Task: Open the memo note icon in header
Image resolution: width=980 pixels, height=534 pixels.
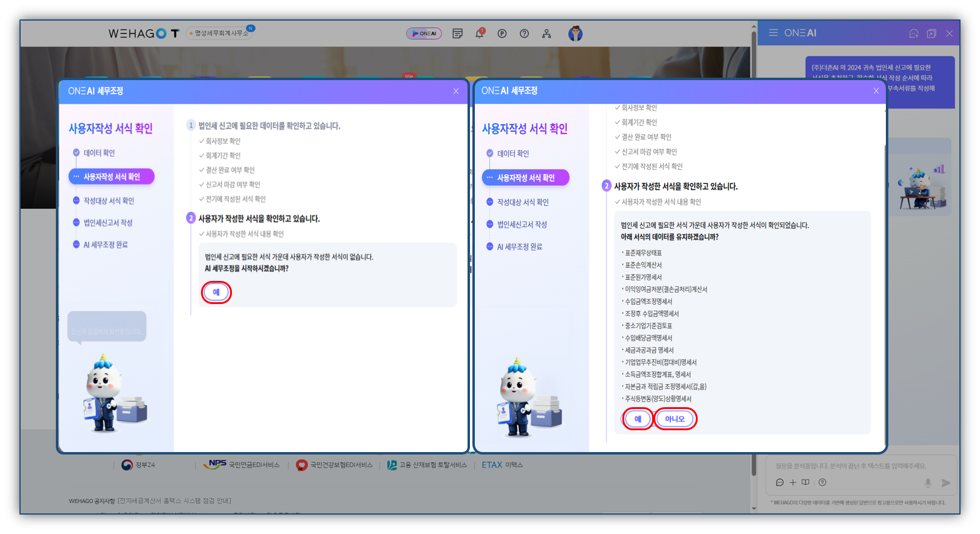Action: (458, 33)
